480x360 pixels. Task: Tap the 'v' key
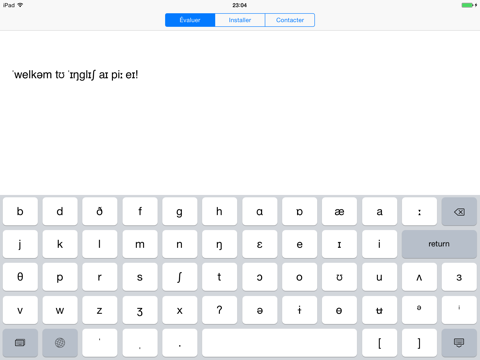pos(20,310)
